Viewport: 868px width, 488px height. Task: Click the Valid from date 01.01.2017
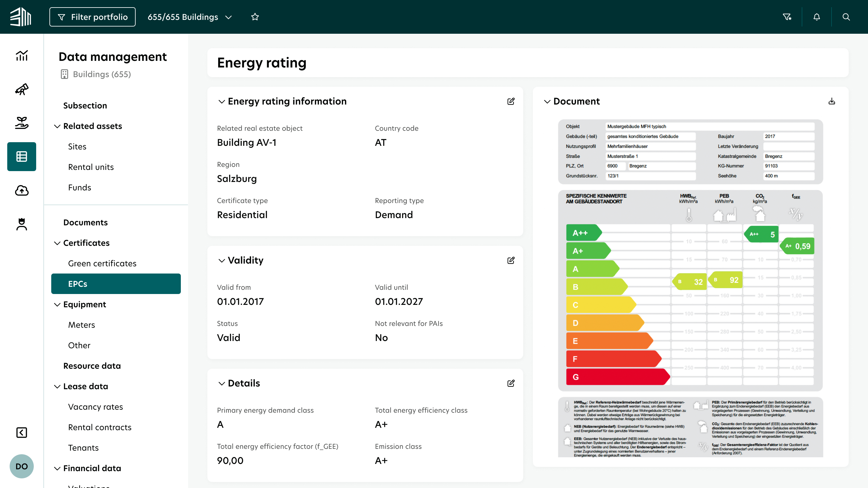coord(241,302)
